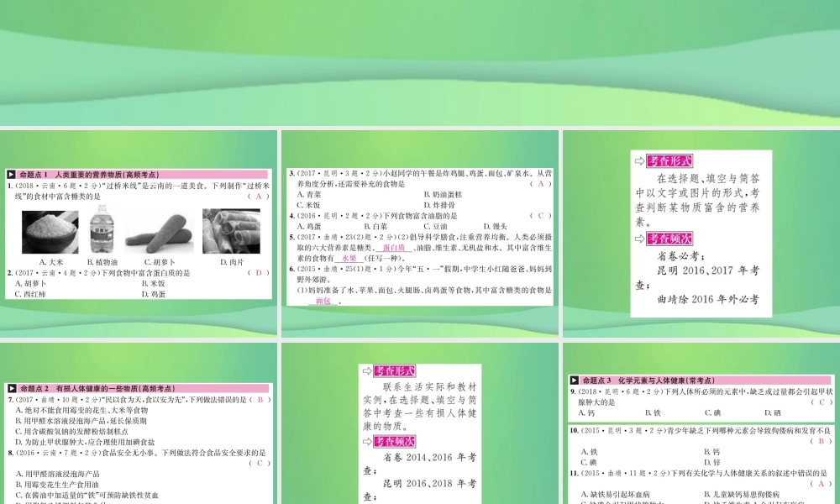Click option C. 豆油 in question 4
Screen dimensions: 840x504
(435, 226)
